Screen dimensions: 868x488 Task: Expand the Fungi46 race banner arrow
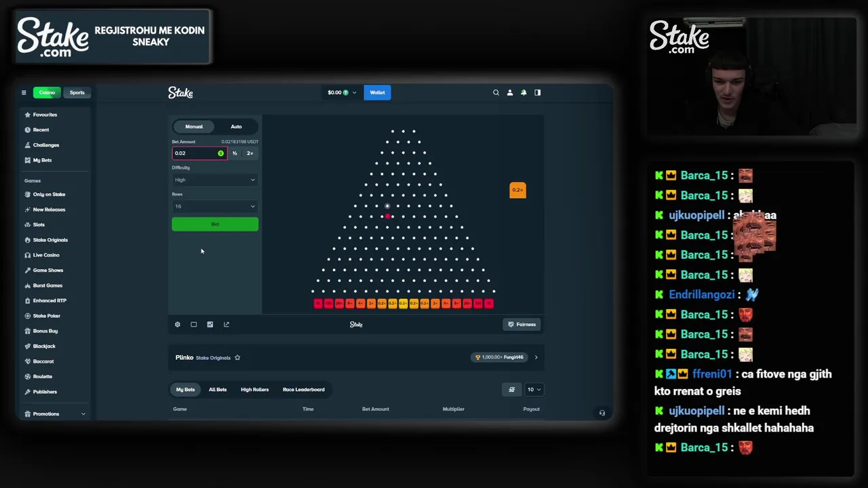[x=536, y=358]
